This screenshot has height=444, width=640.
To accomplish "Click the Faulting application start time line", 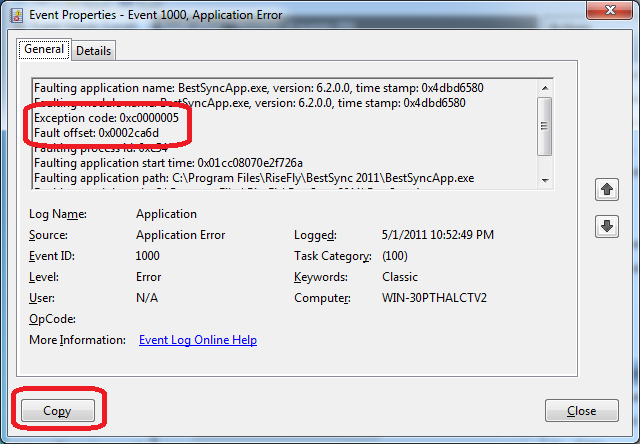I will click(x=169, y=163).
